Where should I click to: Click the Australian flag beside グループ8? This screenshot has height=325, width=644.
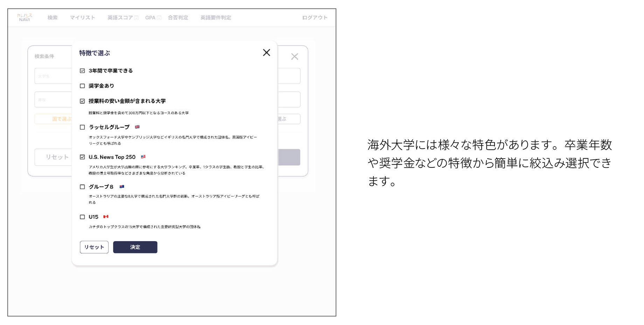(122, 187)
